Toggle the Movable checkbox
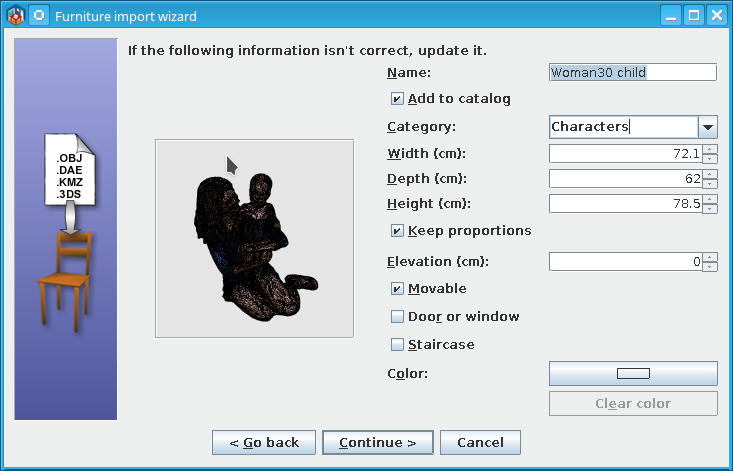Screen dimensions: 733x471 point(397,289)
